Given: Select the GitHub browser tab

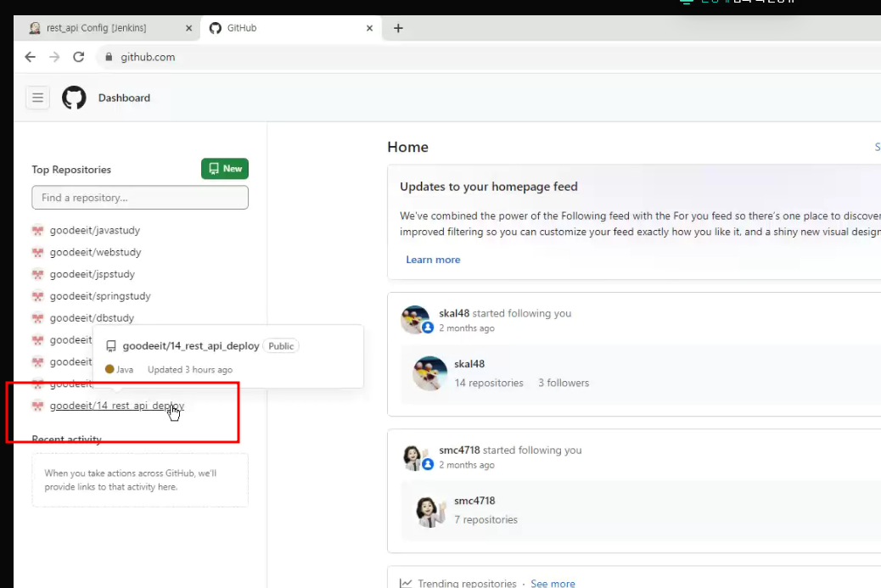Looking at the screenshot, I should click(291, 28).
